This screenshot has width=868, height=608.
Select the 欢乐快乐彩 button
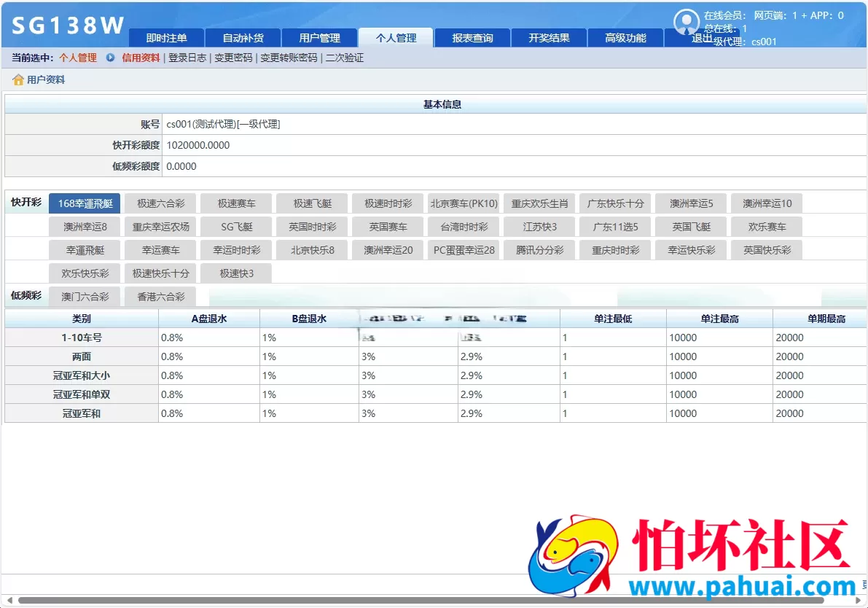(85, 273)
